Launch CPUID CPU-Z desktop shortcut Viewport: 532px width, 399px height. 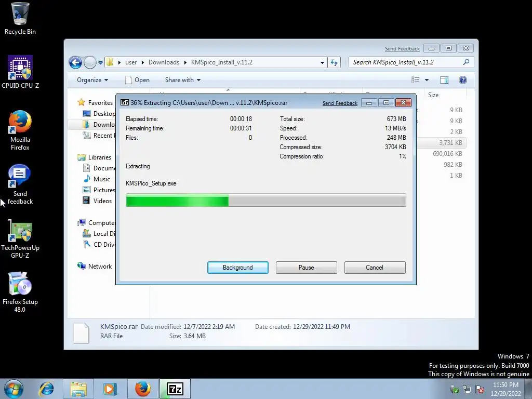20,72
